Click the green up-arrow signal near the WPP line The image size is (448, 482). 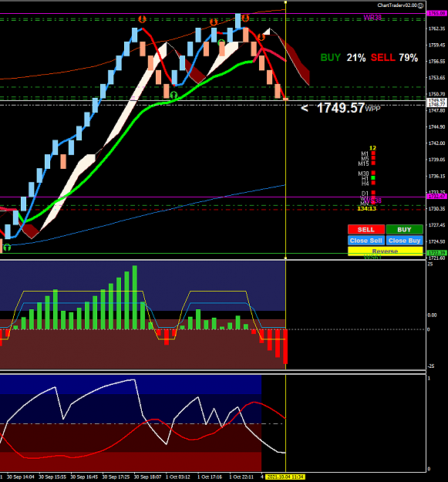(173, 94)
